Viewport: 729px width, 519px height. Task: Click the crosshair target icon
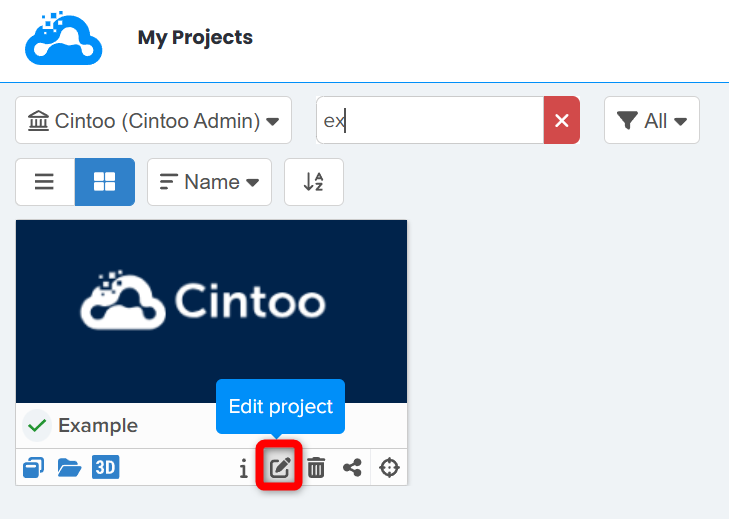coord(389,467)
